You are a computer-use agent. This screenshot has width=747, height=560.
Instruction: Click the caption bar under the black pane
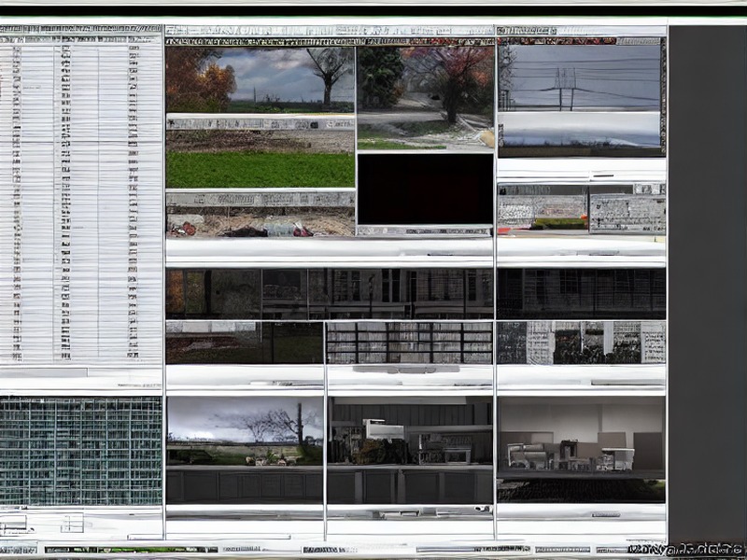[x=425, y=231]
